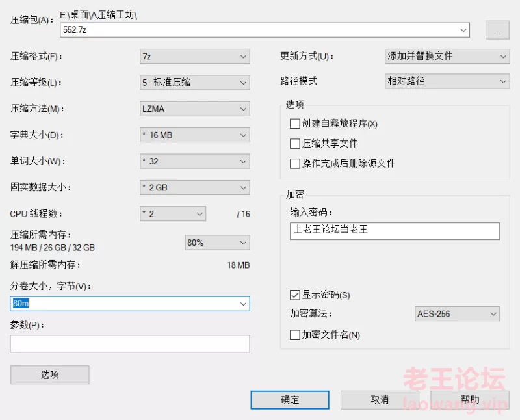This screenshot has width=520, height=420.
Task: Click the 取消 button
Action: 380,400
